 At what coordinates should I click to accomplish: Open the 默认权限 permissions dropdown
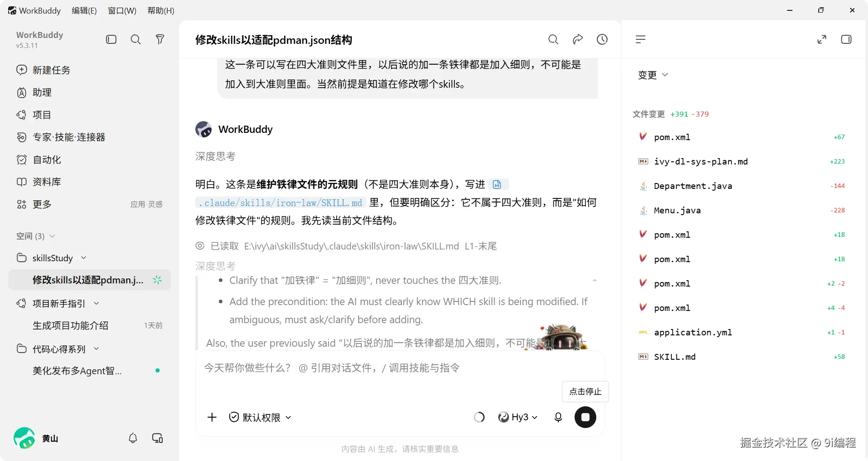click(260, 417)
